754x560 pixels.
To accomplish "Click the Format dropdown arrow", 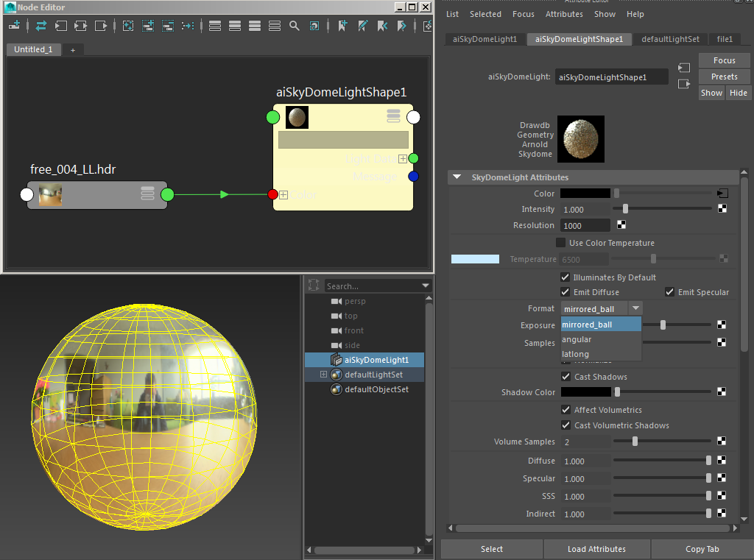I will (x=635, y=308).
